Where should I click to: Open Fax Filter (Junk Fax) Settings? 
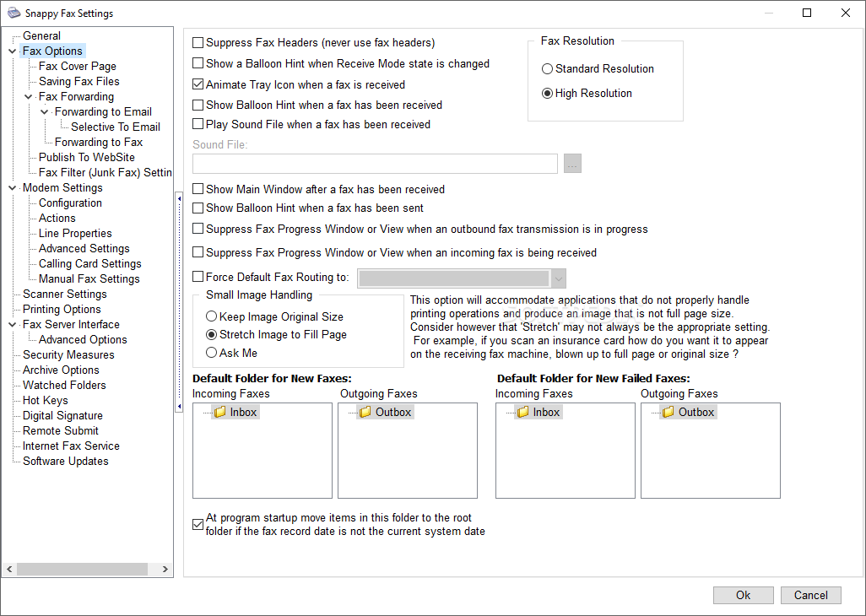coord(105,172)
